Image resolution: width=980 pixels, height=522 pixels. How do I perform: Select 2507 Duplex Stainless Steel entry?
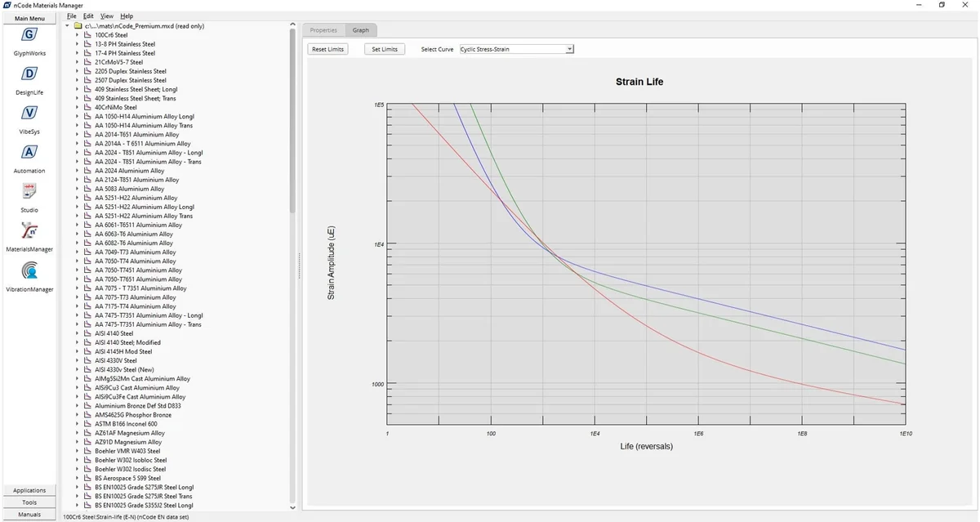131,80
